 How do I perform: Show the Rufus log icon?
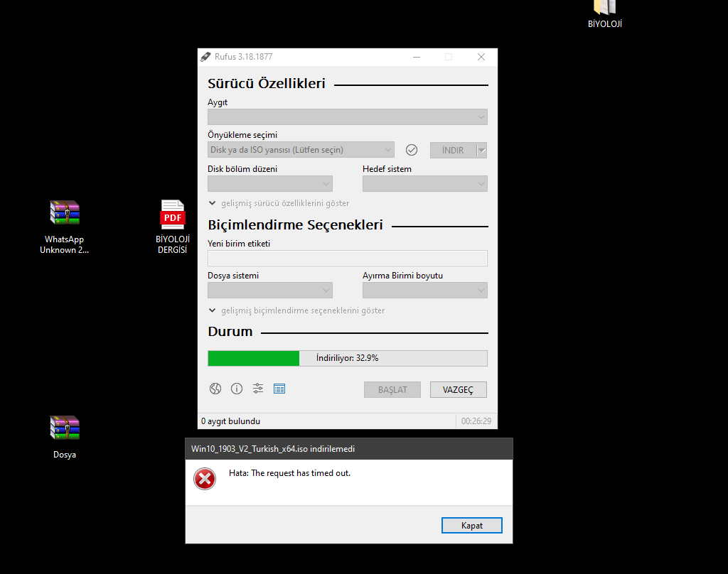coord(279,389)
